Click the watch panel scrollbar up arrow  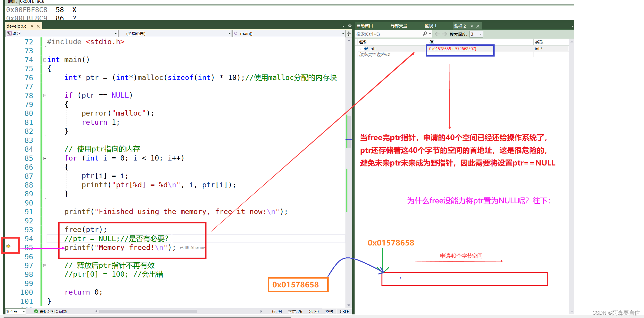572,42
